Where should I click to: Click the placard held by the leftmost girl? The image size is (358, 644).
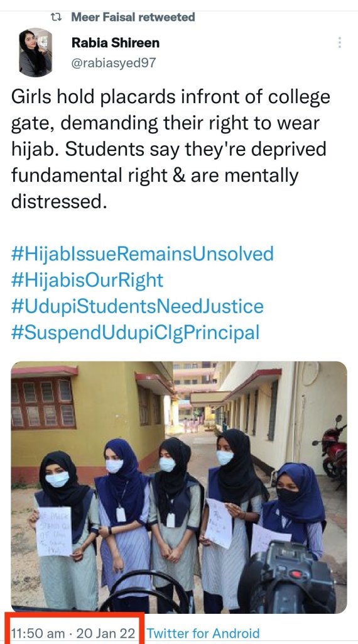54,531
